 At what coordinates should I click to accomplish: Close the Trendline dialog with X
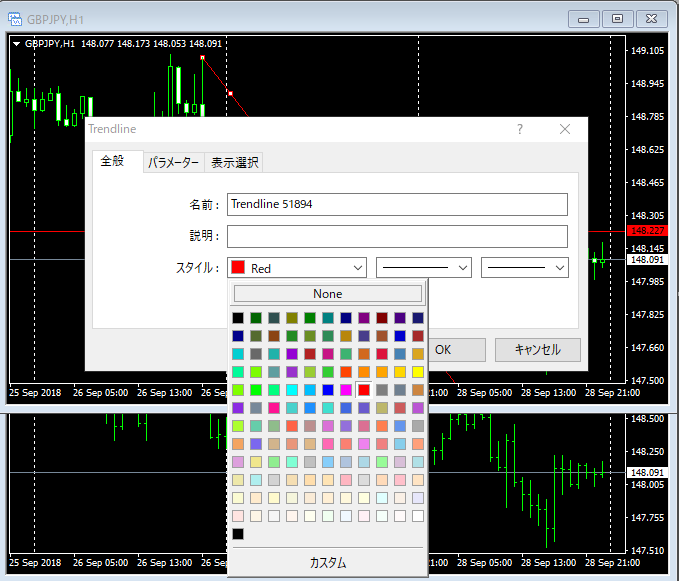point(565,129)
